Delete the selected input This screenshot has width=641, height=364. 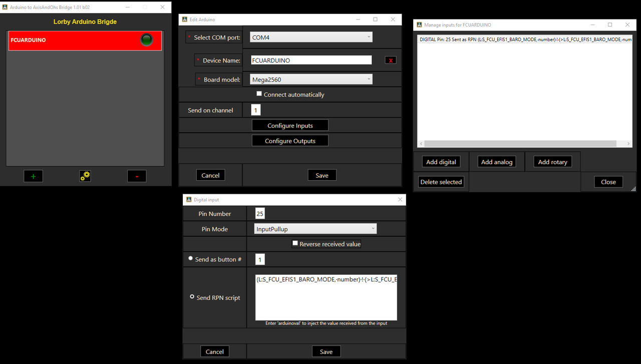click(441, 182)
